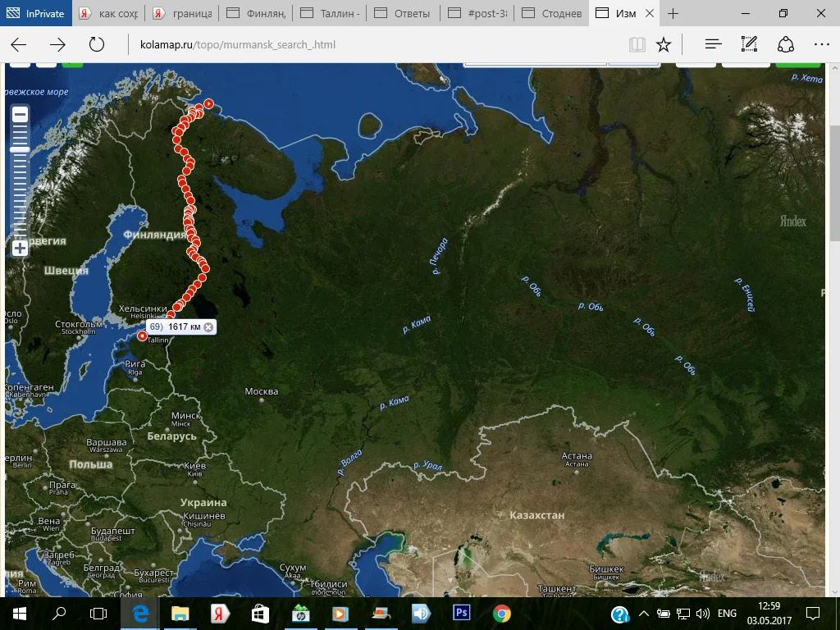Click the р. Енисей river label
The image size is (840, 630).
click(745, 294)
